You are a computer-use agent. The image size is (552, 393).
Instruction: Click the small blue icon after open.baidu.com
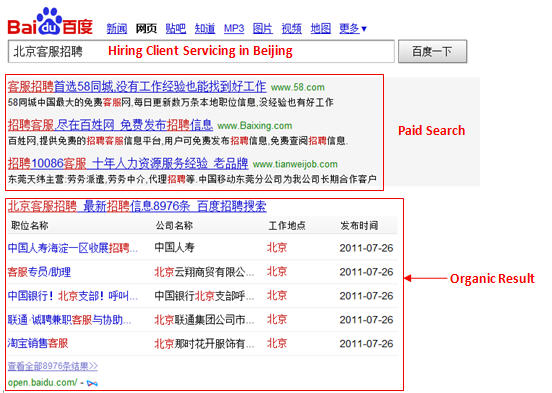(x=92, y=383)
